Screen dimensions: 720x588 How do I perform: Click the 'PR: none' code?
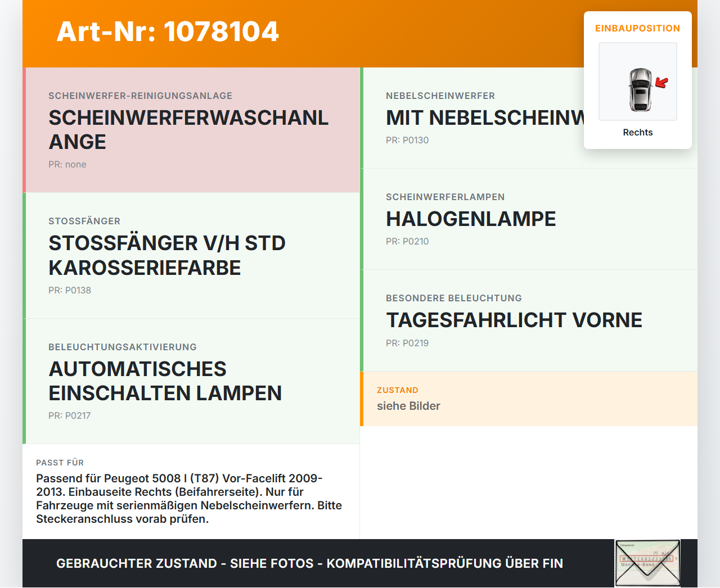click(x=67, y=164)
